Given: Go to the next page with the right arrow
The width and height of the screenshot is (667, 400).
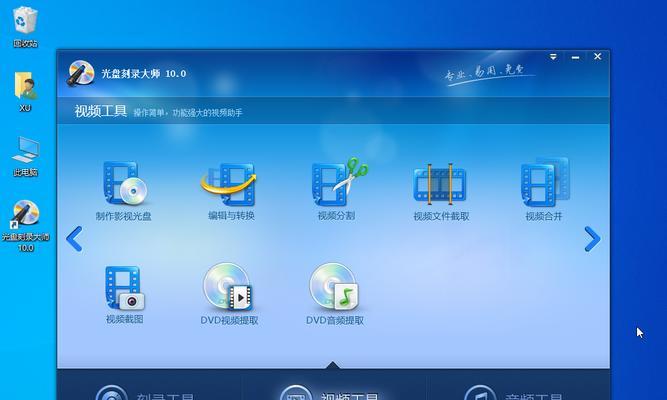Looking at the screenshot, I should coord(592,239).
